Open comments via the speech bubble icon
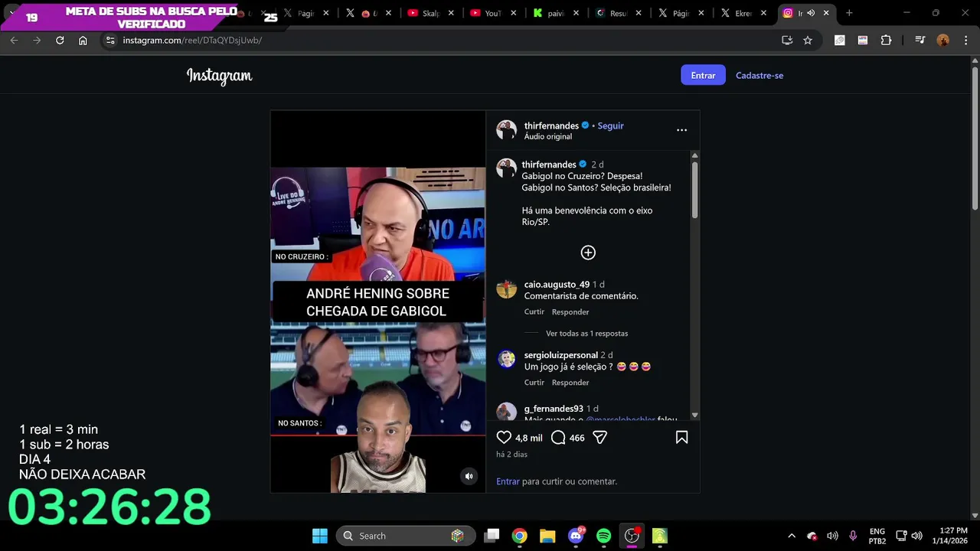This screenshot has height=551, width=980. [558, 438]
